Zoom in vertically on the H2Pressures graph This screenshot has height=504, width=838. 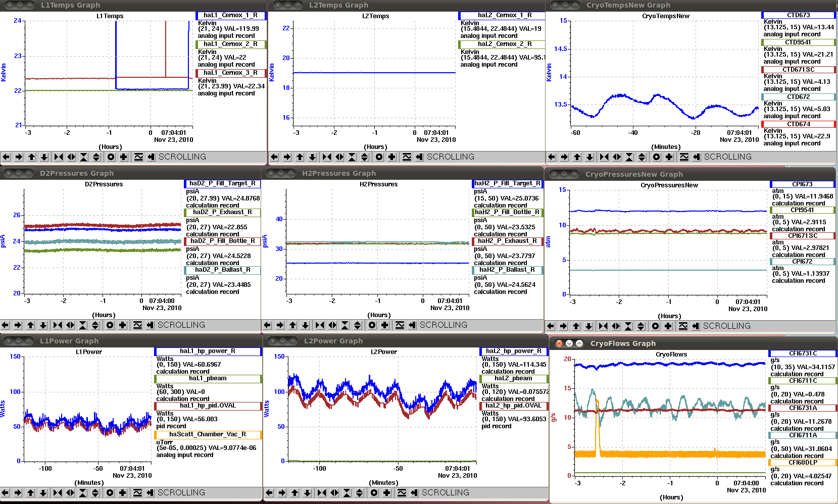tap(345, 325)
